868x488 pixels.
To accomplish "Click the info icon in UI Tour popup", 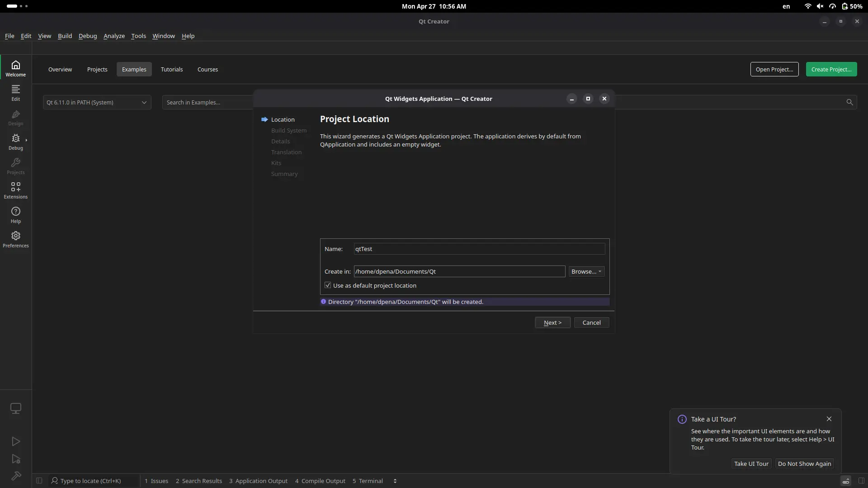I will pos(682,419).
